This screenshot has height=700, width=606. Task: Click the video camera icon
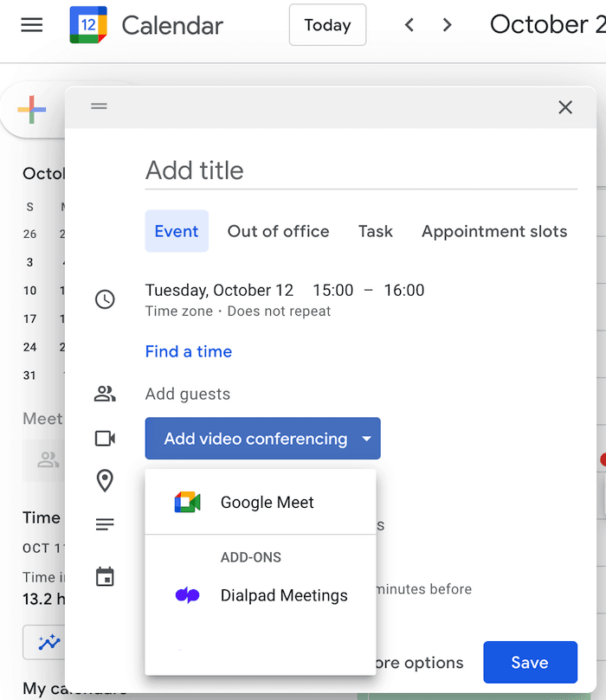click(x=105, y=439)
